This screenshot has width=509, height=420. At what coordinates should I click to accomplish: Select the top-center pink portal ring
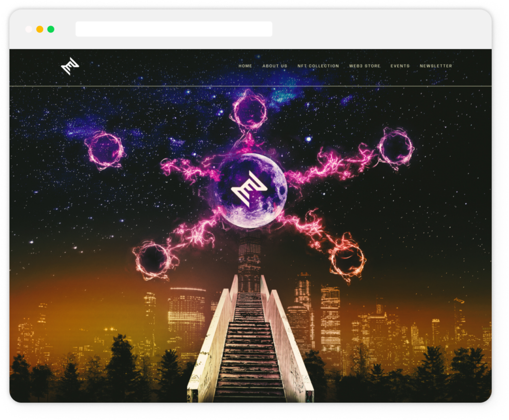coord(250,110)
